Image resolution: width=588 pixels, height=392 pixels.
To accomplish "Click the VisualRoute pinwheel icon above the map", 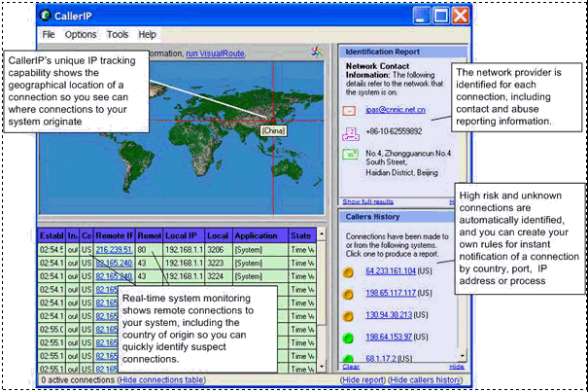I will pyautogui.click(x=317, y=52).
